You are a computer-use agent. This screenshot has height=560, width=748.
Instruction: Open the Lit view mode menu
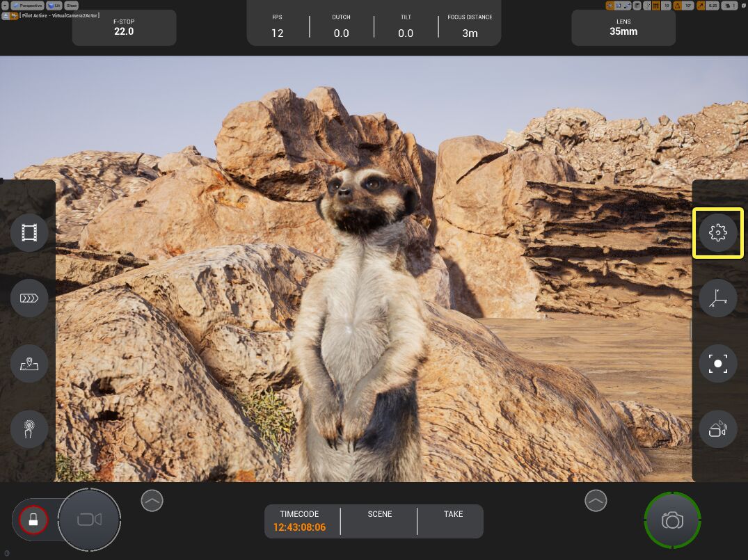pos(54,6)
